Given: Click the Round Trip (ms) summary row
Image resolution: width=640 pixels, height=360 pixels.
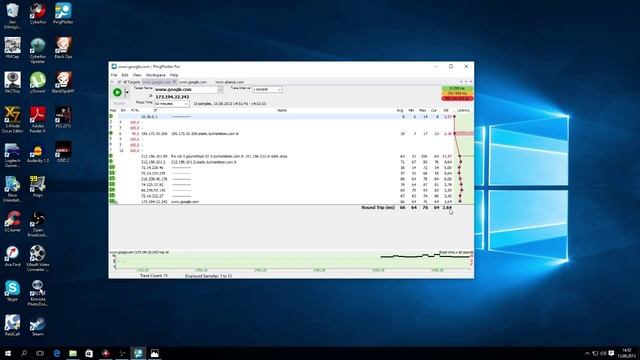Looking at the screenshot, I should [407, 208].
